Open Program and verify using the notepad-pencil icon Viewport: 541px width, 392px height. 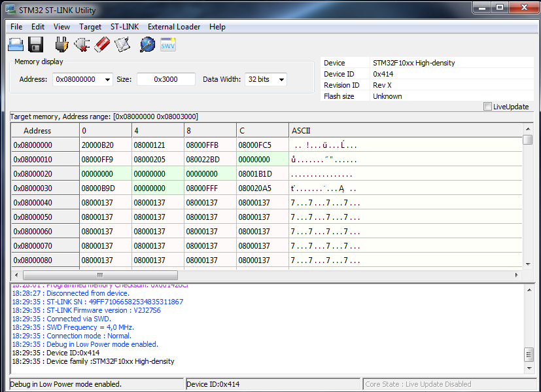tap(122, 45)
